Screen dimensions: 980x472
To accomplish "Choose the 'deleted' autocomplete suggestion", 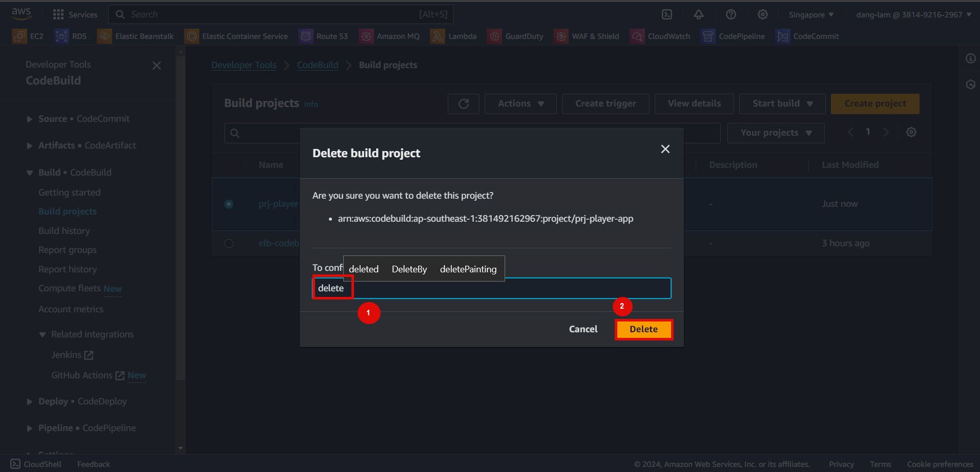I will point(364,269).
